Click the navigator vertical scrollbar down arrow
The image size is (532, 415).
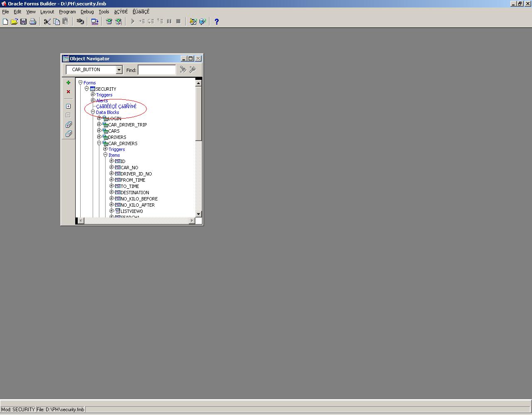(198, 214)
